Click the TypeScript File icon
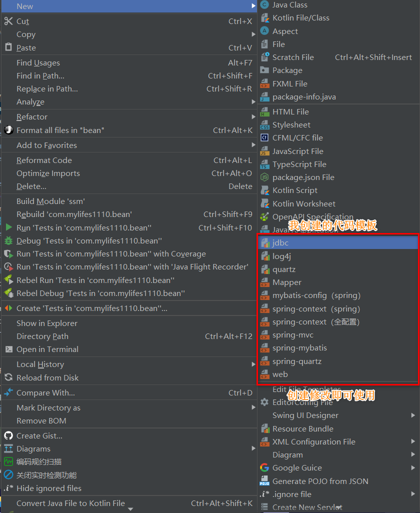420x513 pixels. [x=264, y=164]
